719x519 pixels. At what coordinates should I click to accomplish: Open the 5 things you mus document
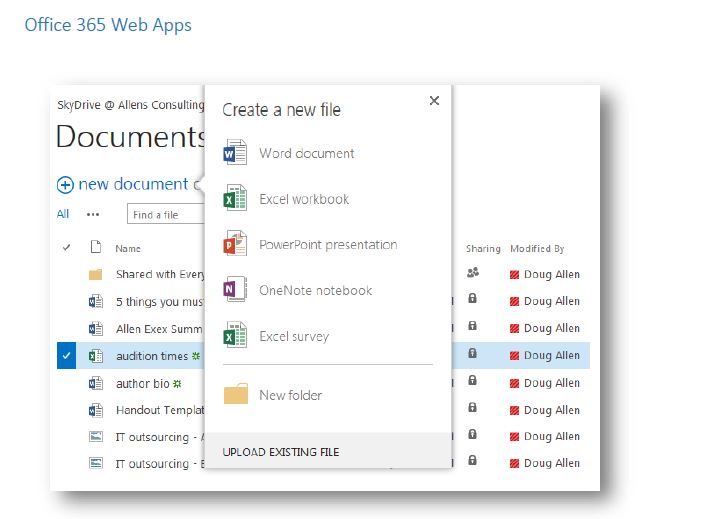(160, 302)
